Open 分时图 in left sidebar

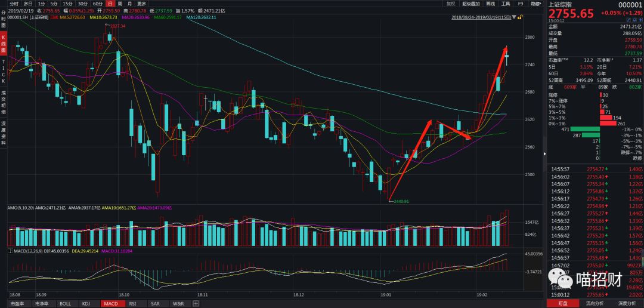pos(4,19)
